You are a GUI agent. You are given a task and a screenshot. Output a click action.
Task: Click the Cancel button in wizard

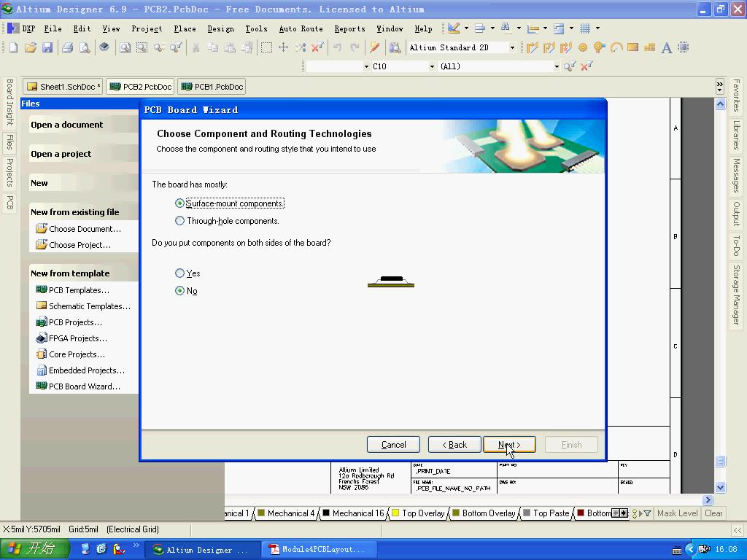393,445
